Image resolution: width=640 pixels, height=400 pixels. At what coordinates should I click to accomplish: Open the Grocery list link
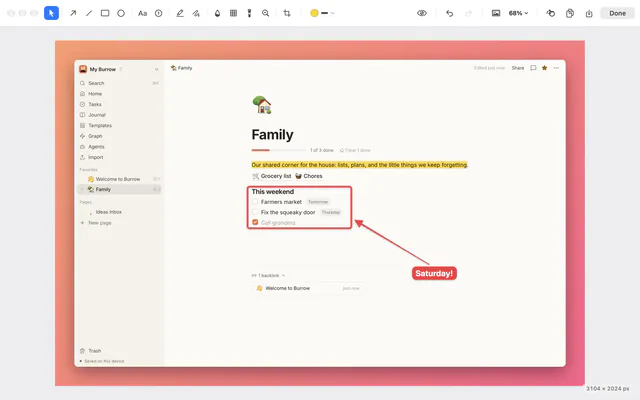tap(271, 176)
